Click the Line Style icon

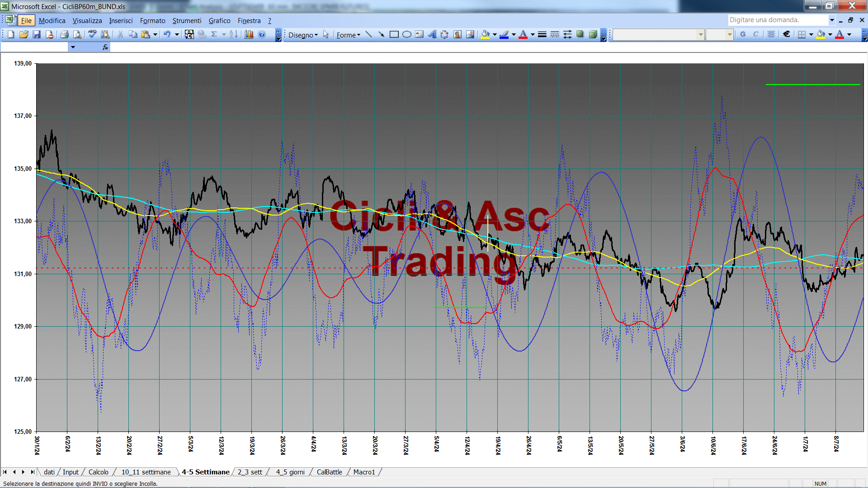click(x=542, y=35)
